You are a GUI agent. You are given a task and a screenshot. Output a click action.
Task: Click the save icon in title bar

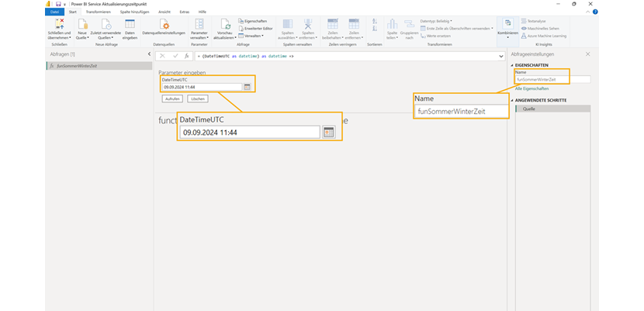[57, 4]
